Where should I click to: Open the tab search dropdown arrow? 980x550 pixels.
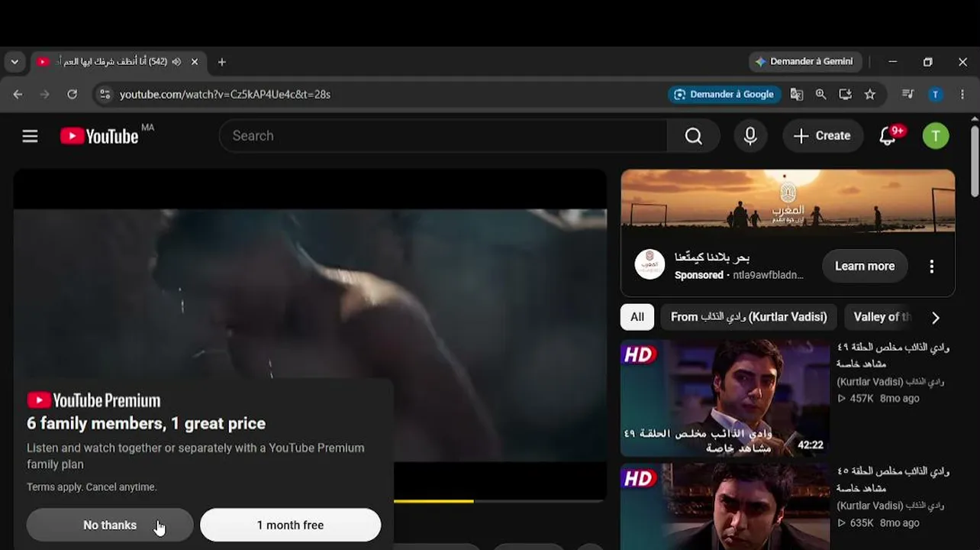tap(15, 62)
